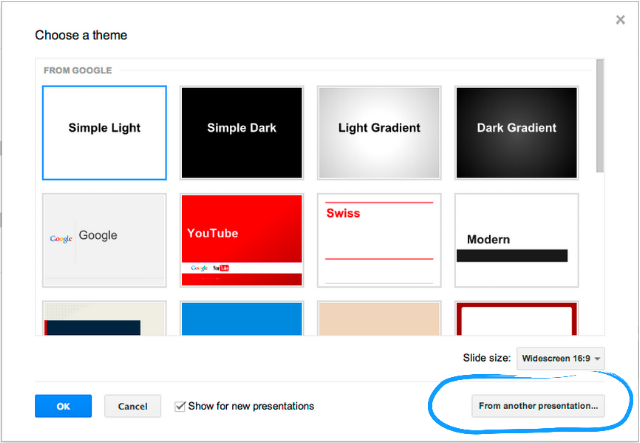
Task: Open the Slide size dropdown
Action: coord(560,358)
